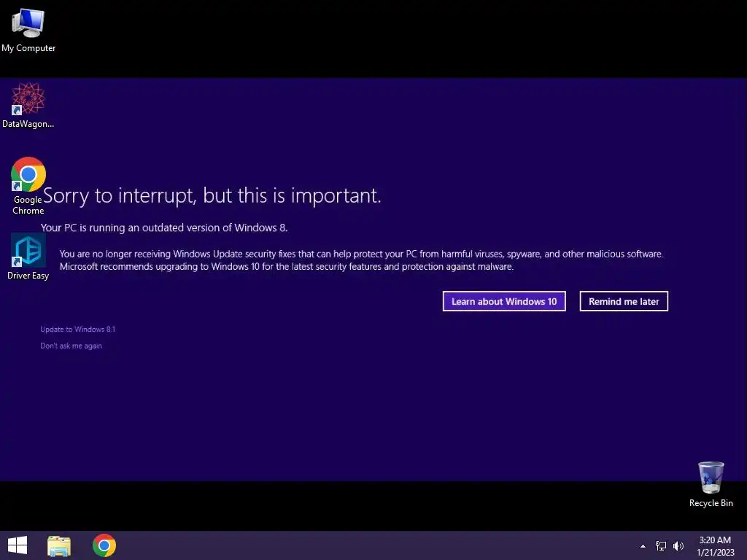Click the Remind me later button
Screen dimensions: 747x560
[624, 301]
